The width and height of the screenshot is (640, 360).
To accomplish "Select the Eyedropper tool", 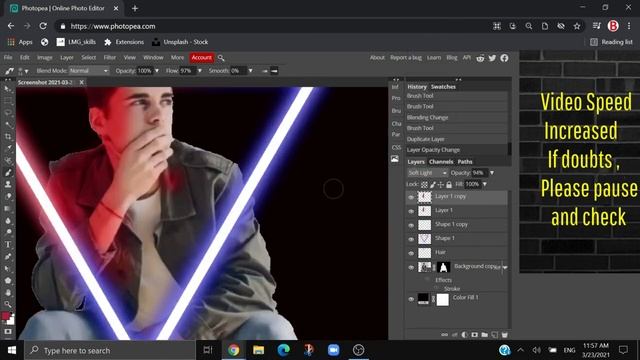I will (x=8, y=148).
